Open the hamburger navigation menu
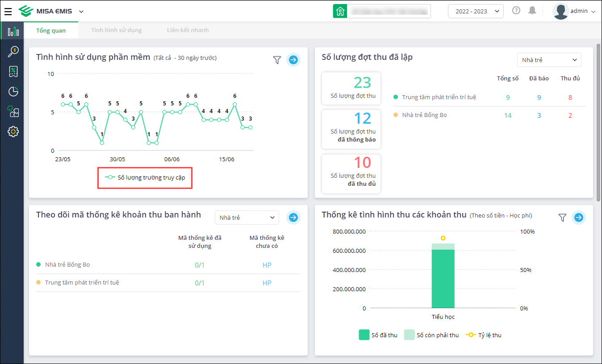Image resolution: width=602 pixels, height=364 pixels. pyautogui.click(x=8, y=12)
